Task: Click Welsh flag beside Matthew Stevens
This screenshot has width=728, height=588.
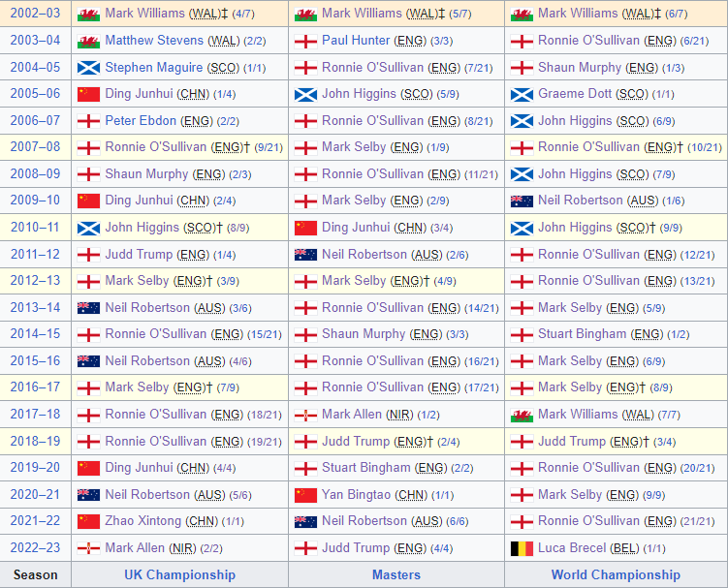Action: point(88,42)
